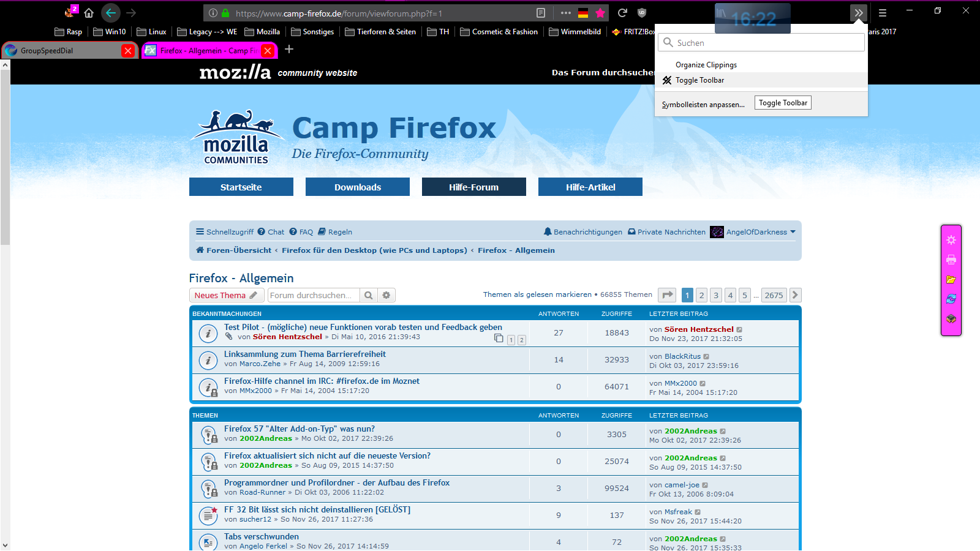This screenshot has height=551, width=980.
Task: Open the Benachrichtigungen notifications link
Action: [x=583, y=232]
